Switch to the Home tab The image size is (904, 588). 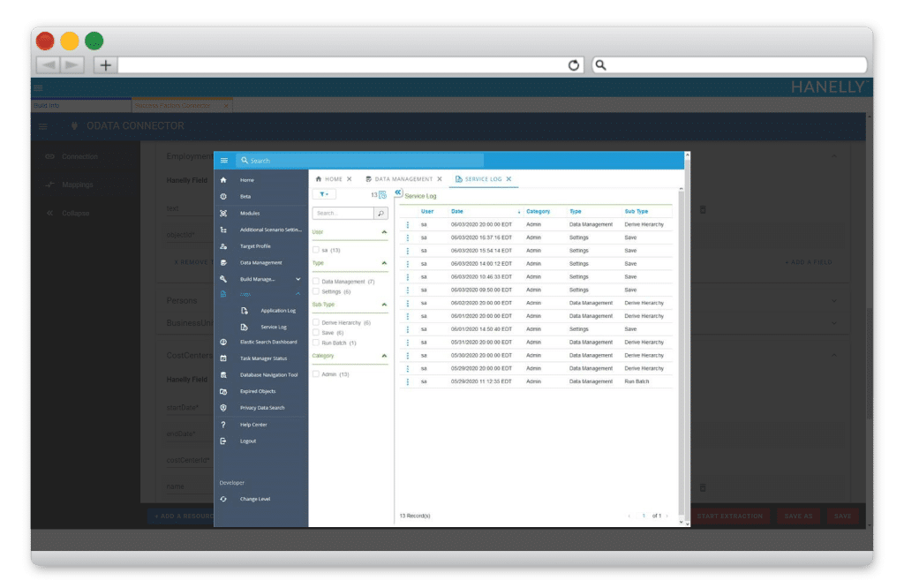point(328,179)
